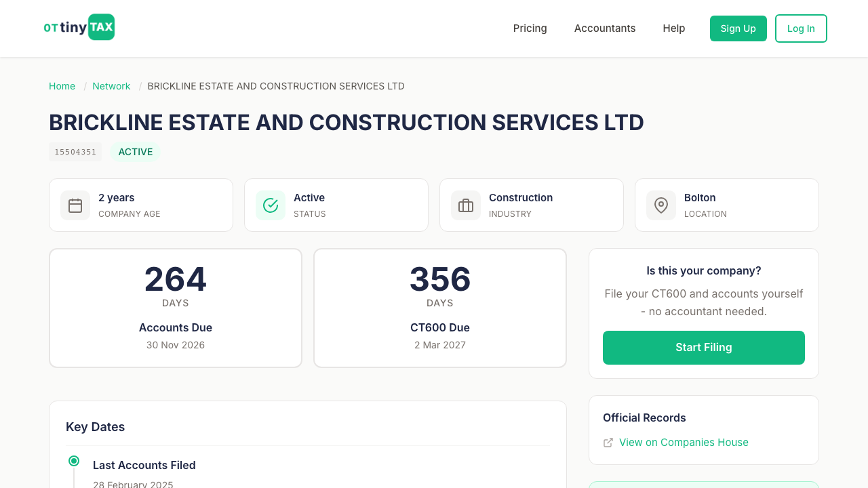Click the green checkmark Status icon
868x488 pixels.
270,205
